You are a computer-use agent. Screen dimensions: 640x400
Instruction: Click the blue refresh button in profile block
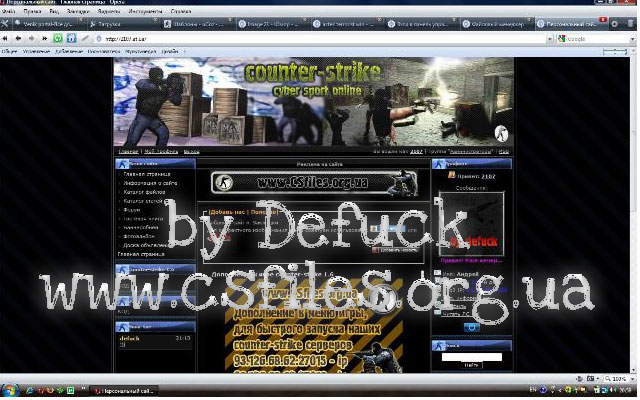[x=471, y=327]
